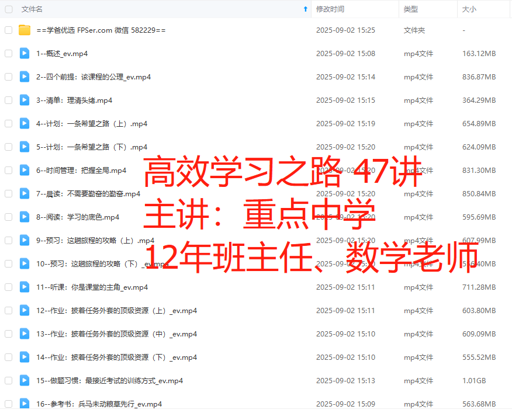Tick checkbox beside 1--概述_ev.mp4
Image resolution: width=512 pixels, height=420 pixels.
tap(9, 54)
